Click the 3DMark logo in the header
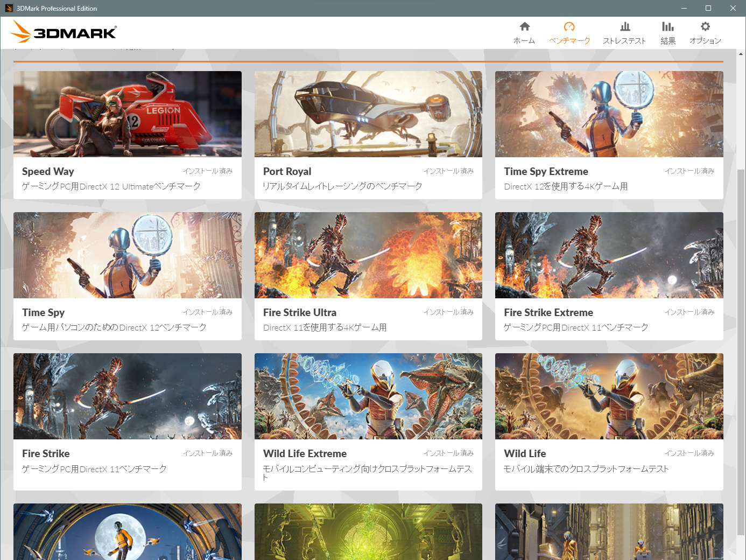746x560 pixels. pos(64,32)
